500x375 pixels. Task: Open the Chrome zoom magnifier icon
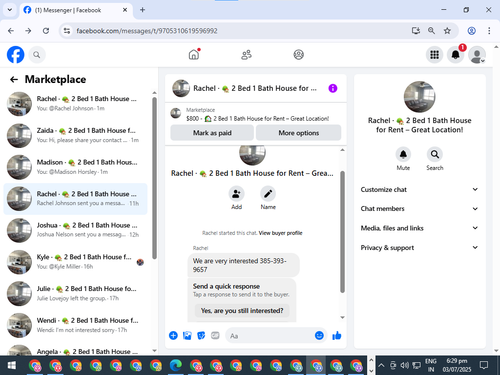tap(431, 31)
